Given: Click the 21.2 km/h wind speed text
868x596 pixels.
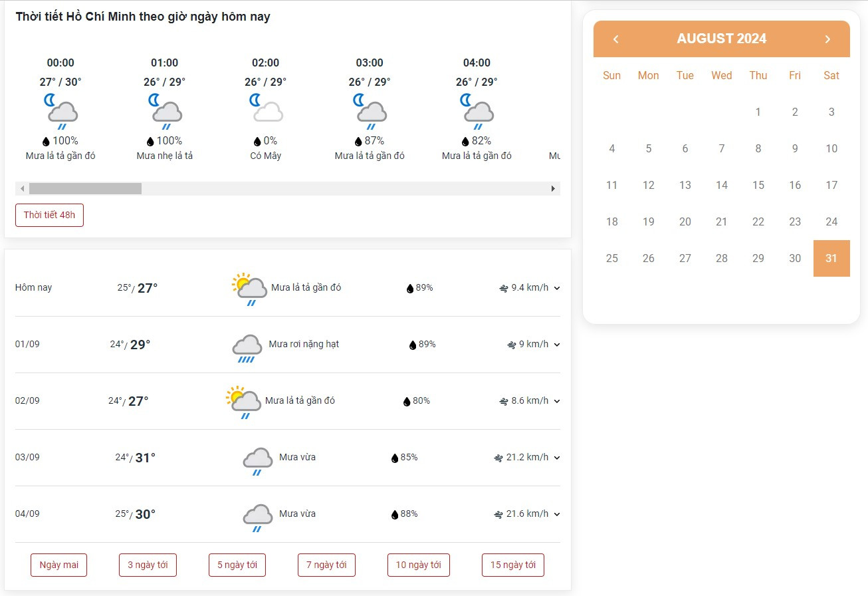Looking at the screenshot, I should pos(528,457).
